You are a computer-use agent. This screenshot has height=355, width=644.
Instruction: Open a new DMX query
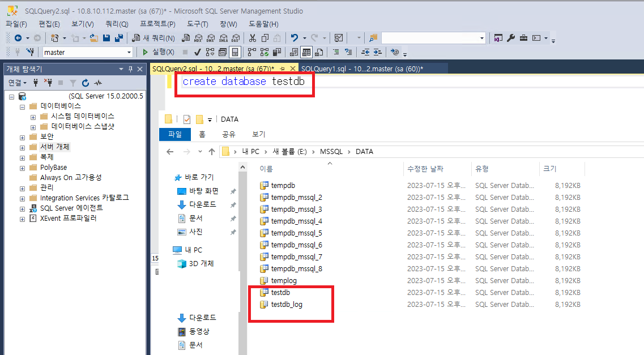click(211, 38)
